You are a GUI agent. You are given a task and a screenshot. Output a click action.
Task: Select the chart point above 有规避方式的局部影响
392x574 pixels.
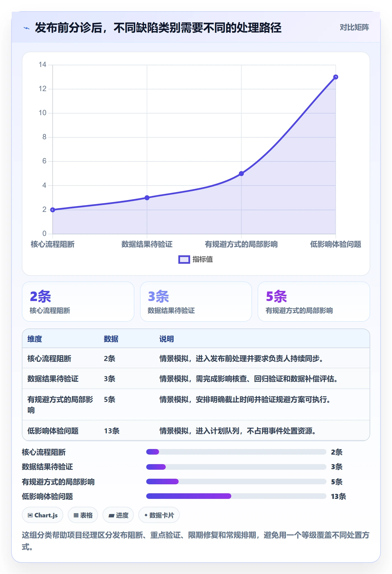tap(241, 173)
